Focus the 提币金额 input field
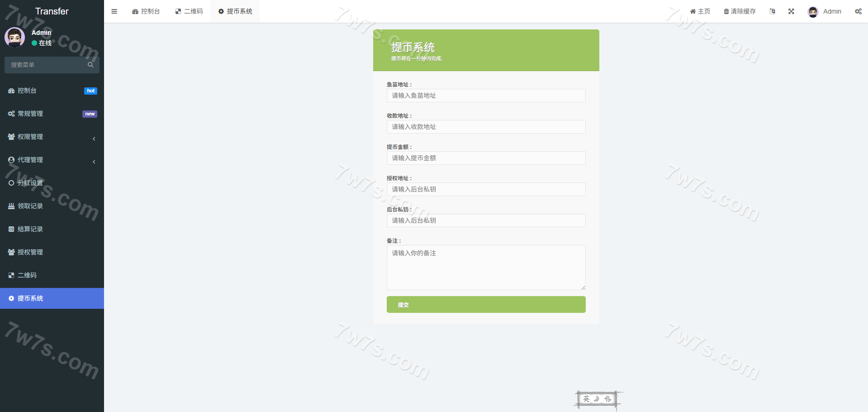868x412 pixels. click(x=486, y=158)
